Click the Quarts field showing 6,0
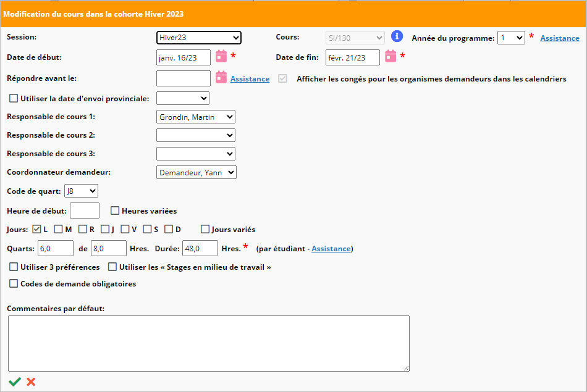The height and width of the screenshot is (392, 587). pos(56,248)
